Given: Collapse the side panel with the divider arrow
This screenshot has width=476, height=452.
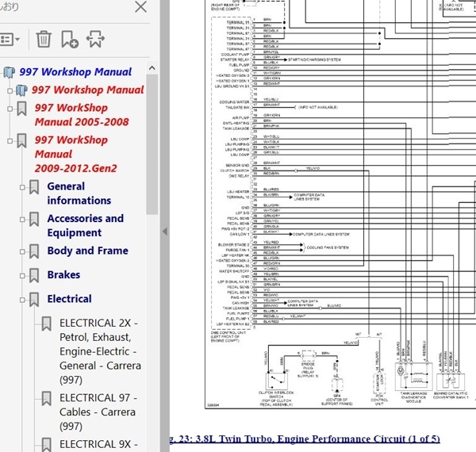Looking at the screenshot, I should click(x=165, y=232).
